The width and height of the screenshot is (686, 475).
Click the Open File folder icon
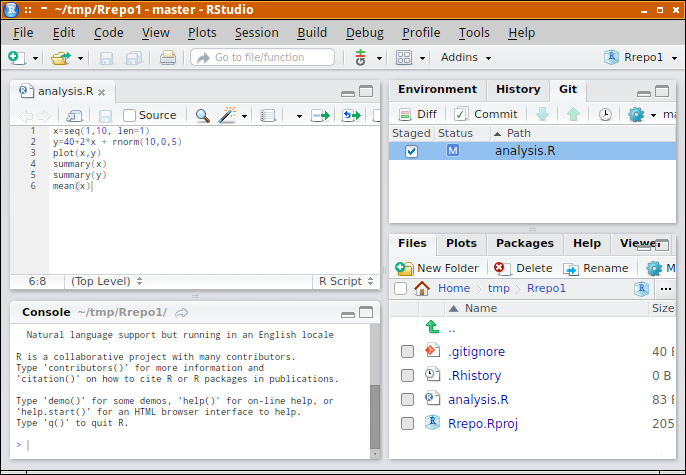pyautogui.click(x=60, y=57)
